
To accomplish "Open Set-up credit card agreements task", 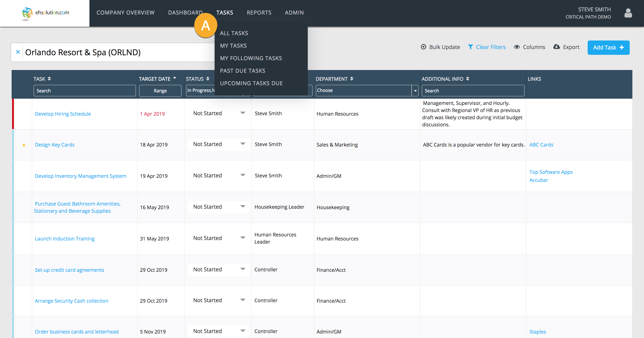I will pos(69,270).
